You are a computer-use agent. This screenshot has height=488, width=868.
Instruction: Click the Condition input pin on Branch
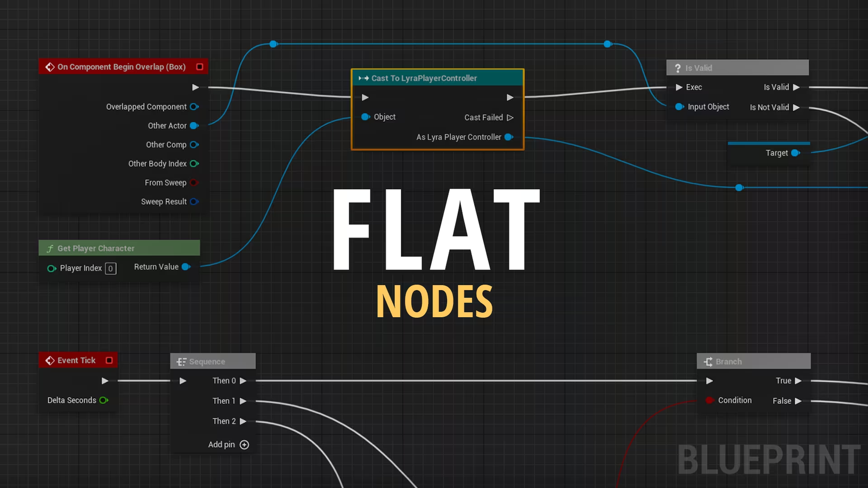pos(710,400)
